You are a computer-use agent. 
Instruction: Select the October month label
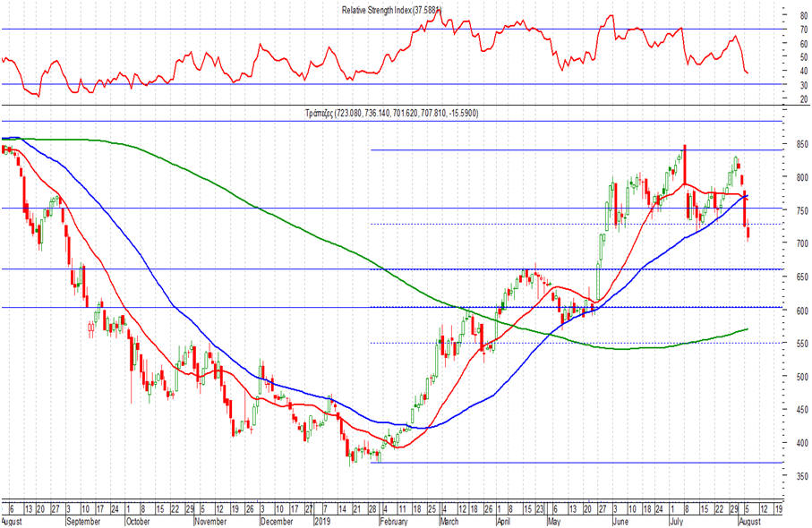pyautogui.click(x=138, y=521)
